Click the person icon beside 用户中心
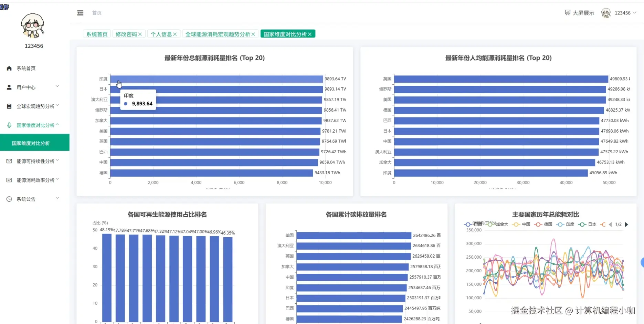The width and height of the screenshot is (644, 324). (x=9, y=87)
